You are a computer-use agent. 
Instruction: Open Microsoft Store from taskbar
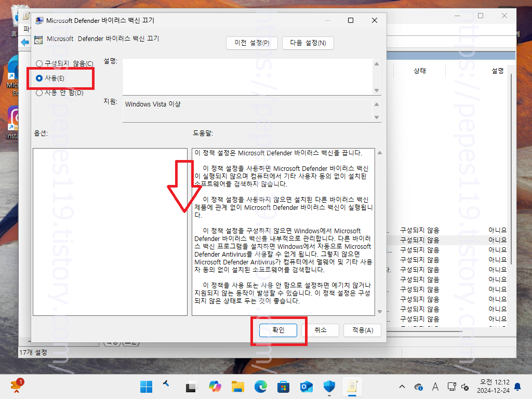coord(283,387)
